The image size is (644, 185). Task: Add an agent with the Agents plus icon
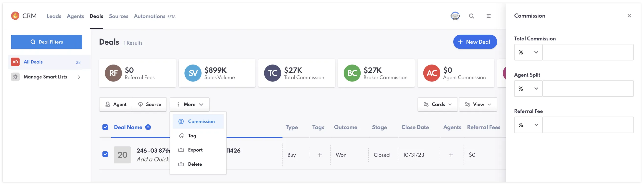click(451, 155)
